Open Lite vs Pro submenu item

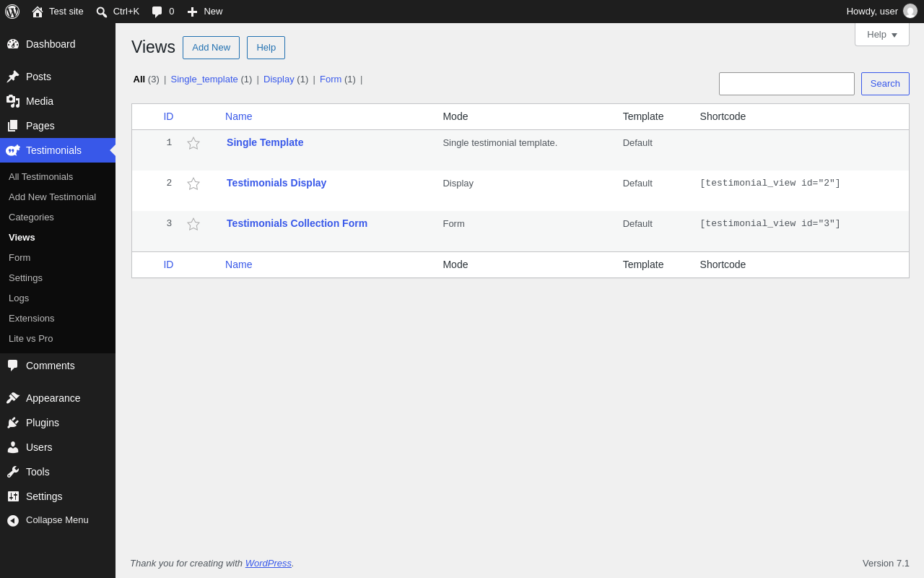click(x=30, y=338)
